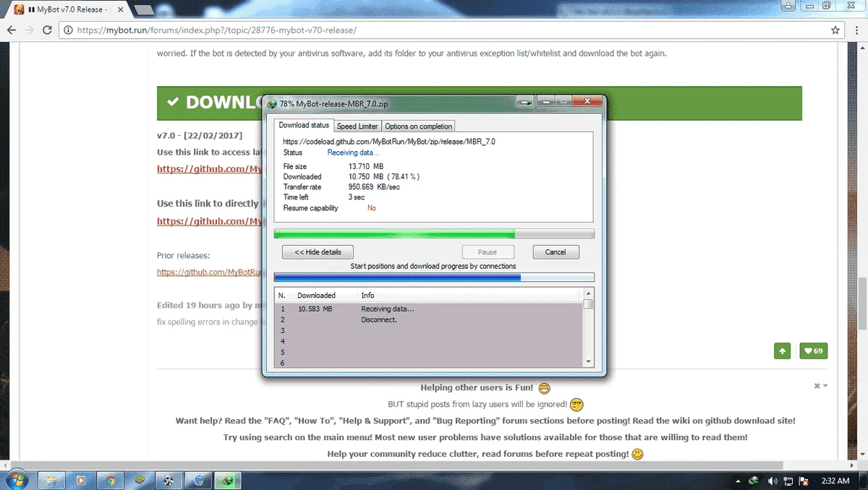Viewport: 868px width, 490px height.
Task: Reload the MyBot forum page
Action: [x=48, y=30]
